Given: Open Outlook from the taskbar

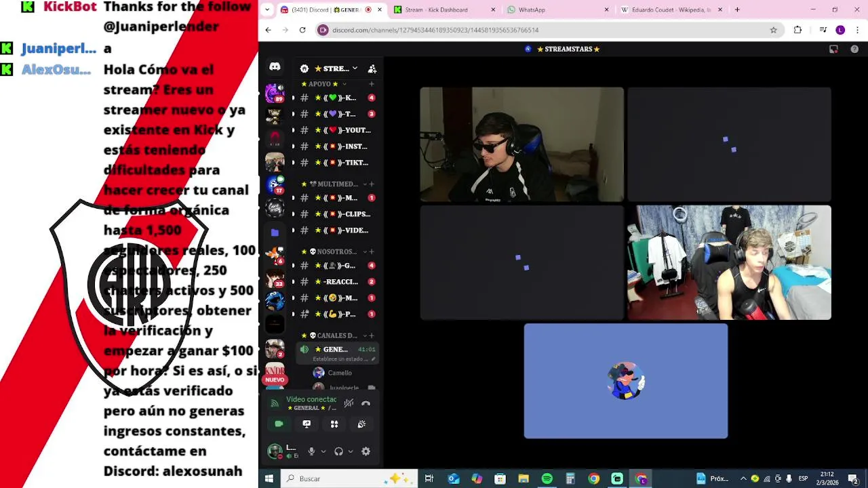Looking at the screenshot, I should (x=454, y=479).
